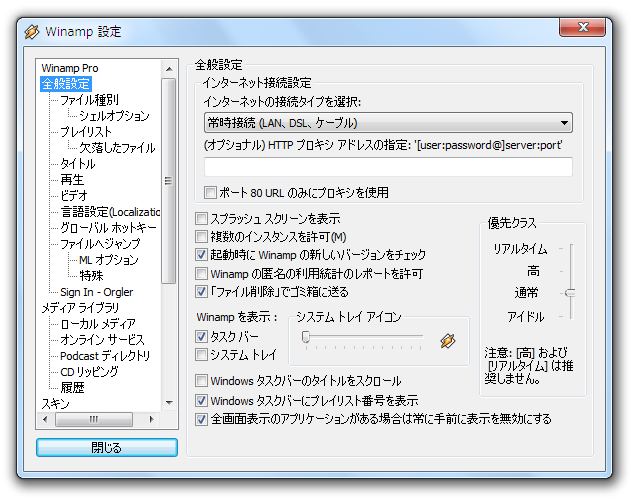Uncheck Windows タスクバーにプレイリスト番号を表示

click(201, 401)
